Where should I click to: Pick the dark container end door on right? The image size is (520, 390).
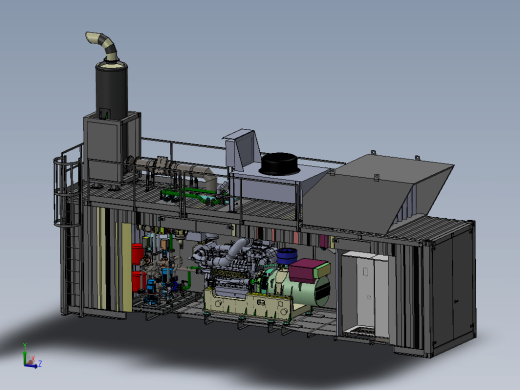coord(453,287)
